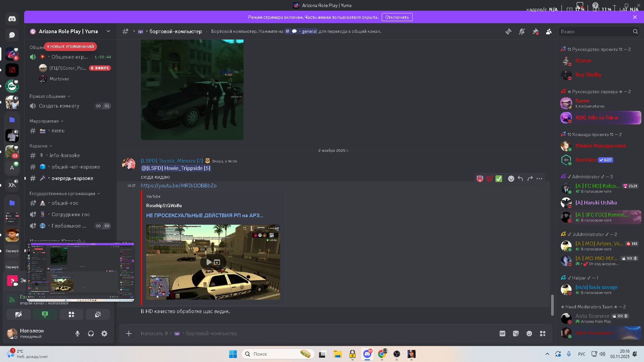Toggle headphones deafen button
The image size is (644, 362).
coord(91,334)
